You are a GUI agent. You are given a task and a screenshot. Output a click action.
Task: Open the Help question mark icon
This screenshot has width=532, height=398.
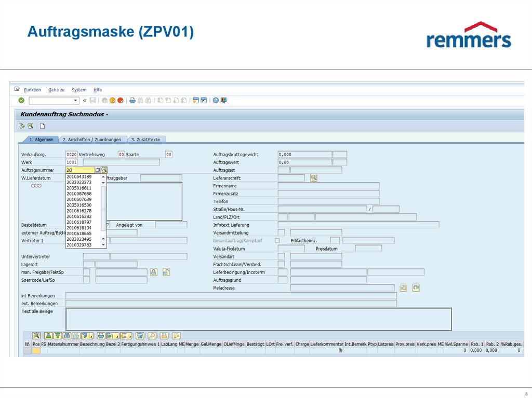pos(216,100)
